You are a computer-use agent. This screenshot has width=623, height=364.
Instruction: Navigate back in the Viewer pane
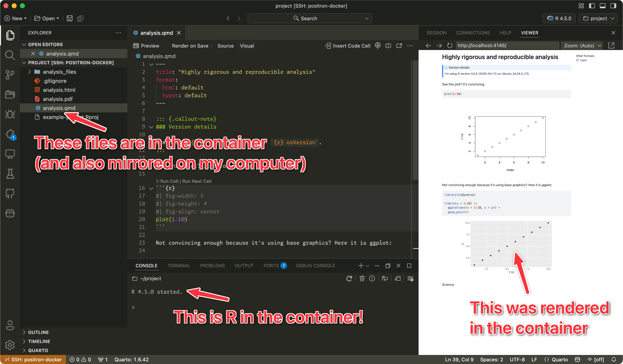[x=428, y=46]
